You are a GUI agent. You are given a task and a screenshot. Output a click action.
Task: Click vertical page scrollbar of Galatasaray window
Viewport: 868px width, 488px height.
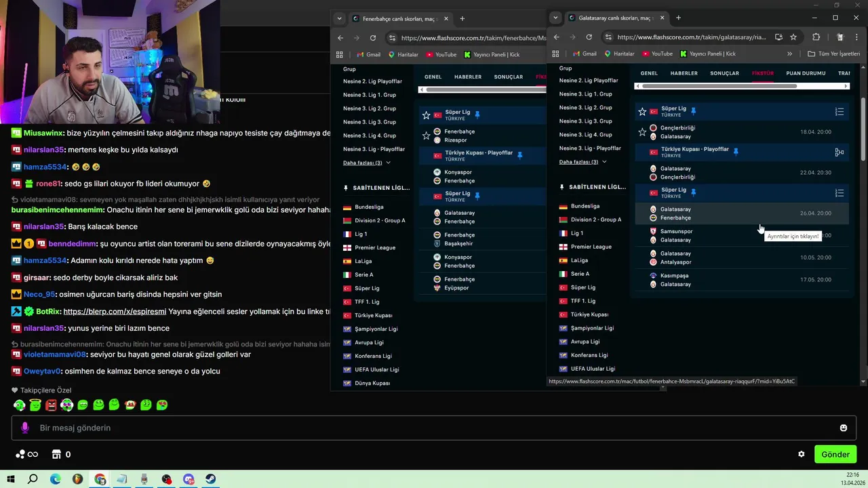[x=863, y=129]
